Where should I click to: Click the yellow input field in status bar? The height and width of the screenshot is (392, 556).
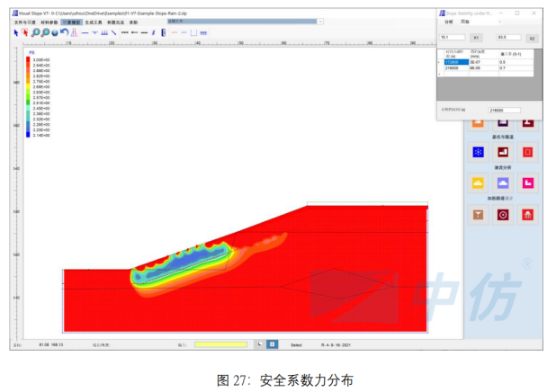click(220, 343)
